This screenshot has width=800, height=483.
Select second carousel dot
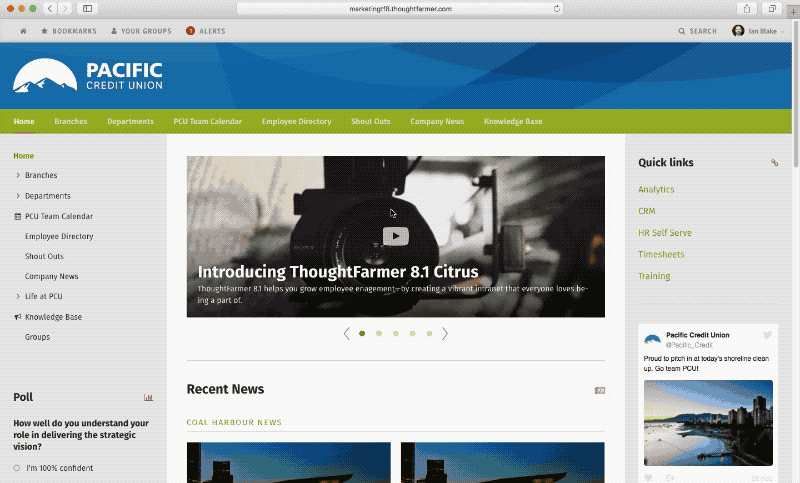[x=379, y=334]
